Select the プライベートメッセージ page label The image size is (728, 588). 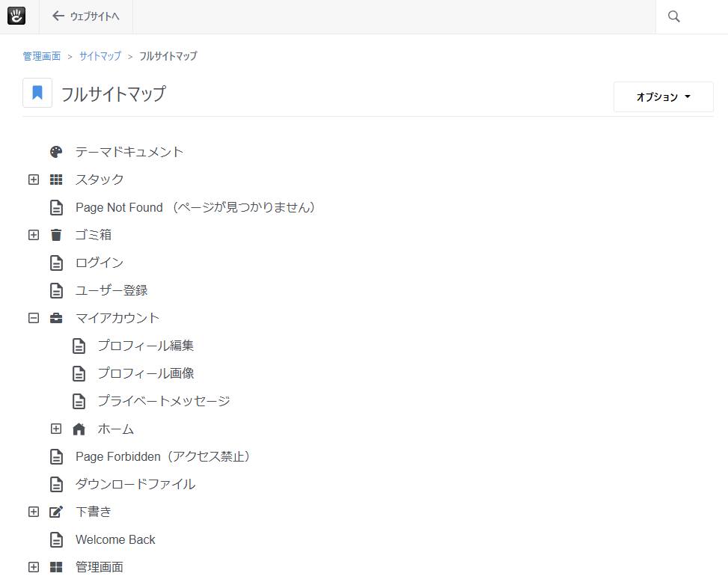164,401
